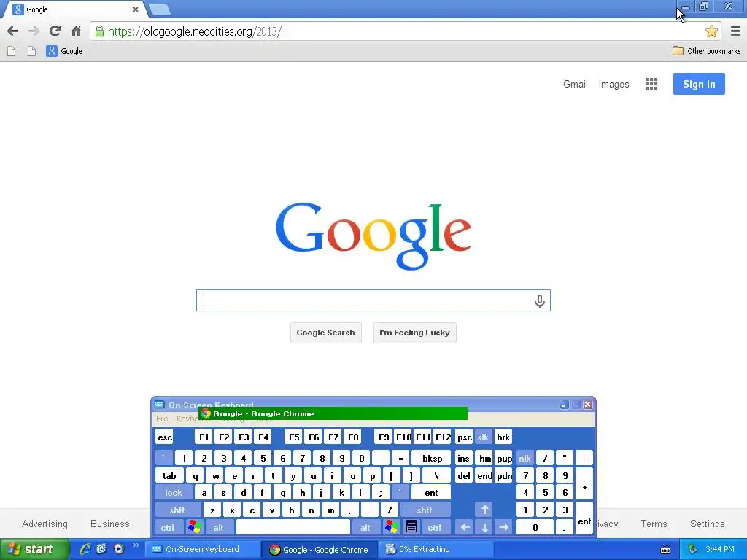Click the address bar URL field
Image resolution: width=747 pixels, height=560 pixels.
pos(400,31)
